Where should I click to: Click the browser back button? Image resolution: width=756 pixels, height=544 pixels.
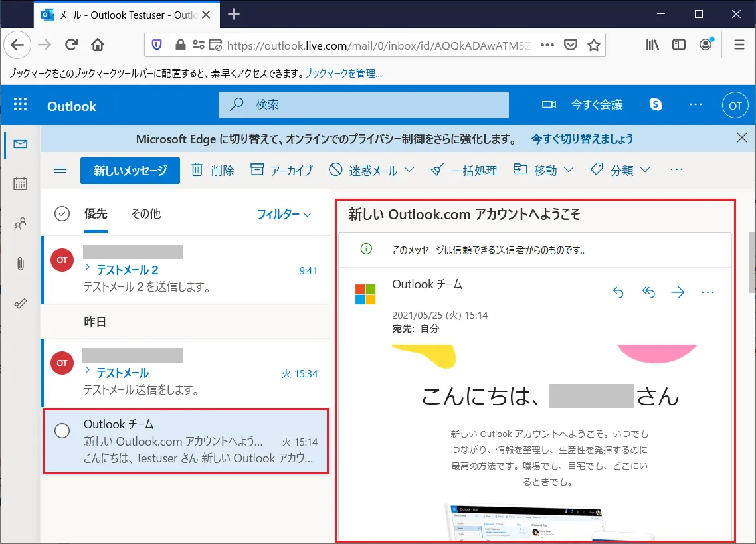tap(17, 45)
